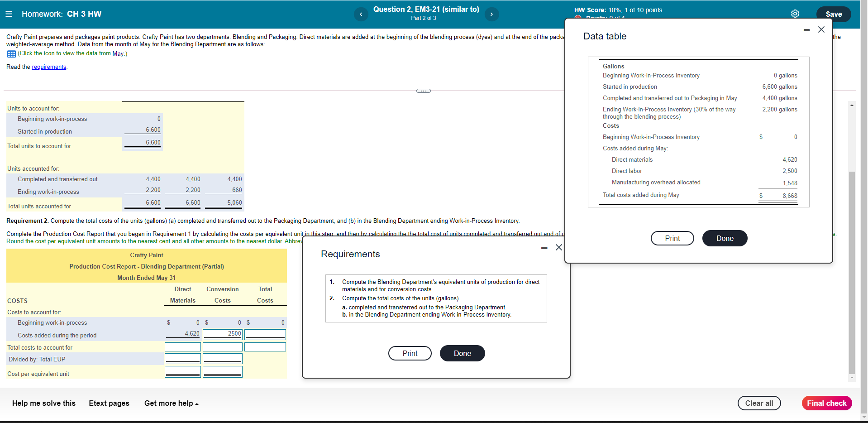Screen dimensions: 868x423
Task: Open the requirements link
Action: tap(49, 67)
